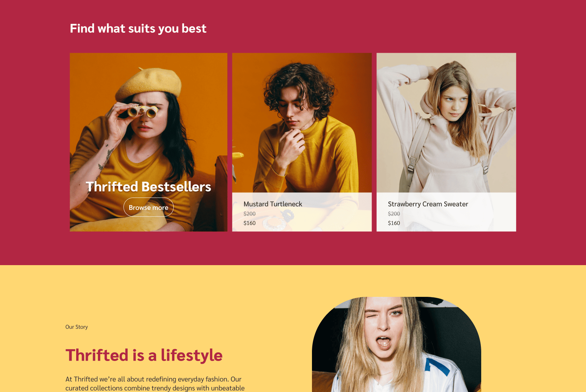The image size is (586, 392).
Task: Click the paragraph line starting curated collections
Action: tap(155, 388)
